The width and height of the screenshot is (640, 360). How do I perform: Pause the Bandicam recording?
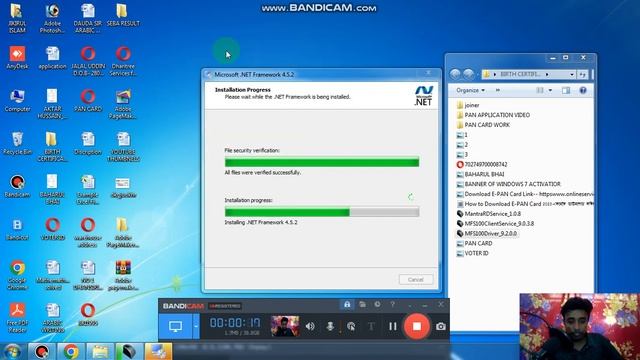click(393, 326)
